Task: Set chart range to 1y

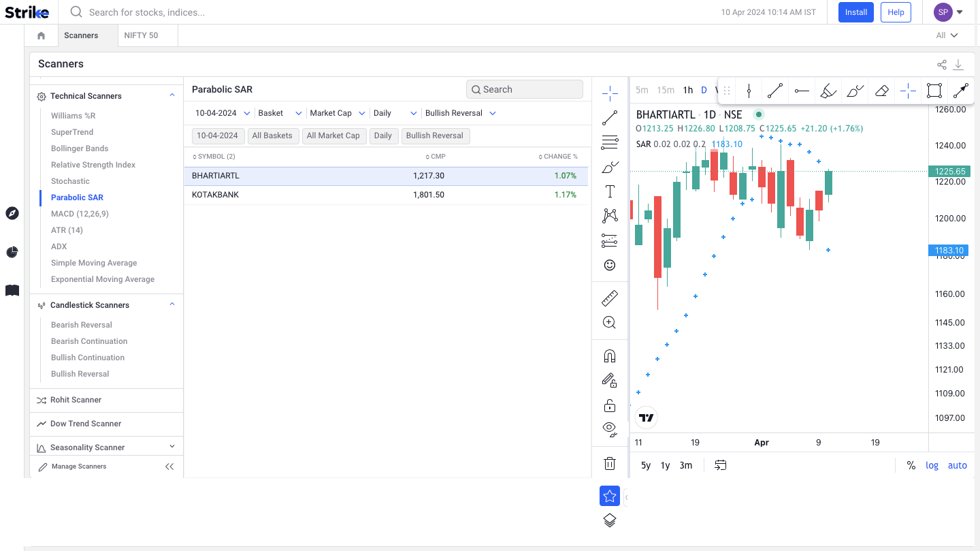Action: (665, 465)
